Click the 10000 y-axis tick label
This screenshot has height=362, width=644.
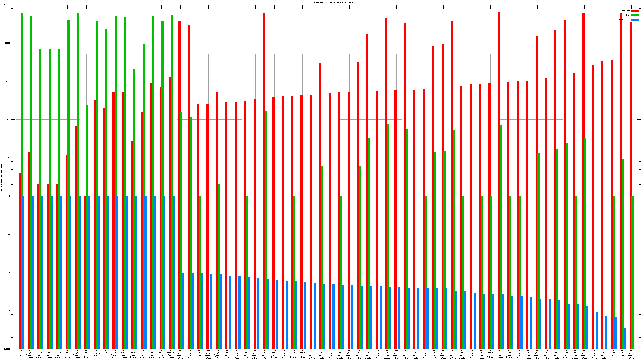click(8, 43)
